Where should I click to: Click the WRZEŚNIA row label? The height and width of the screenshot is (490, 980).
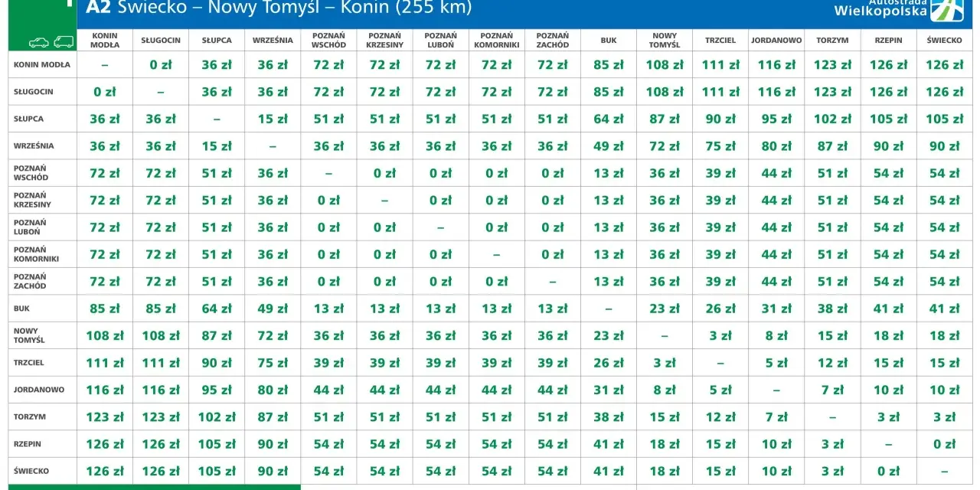pyautogui.click(x=33, y=146)
